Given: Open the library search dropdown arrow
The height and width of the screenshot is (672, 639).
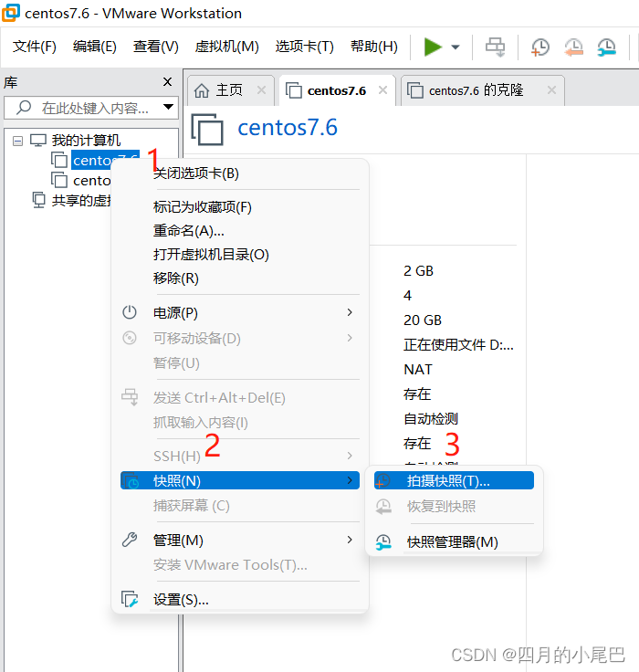Looking at the screenshot, I should click(169, 107).
